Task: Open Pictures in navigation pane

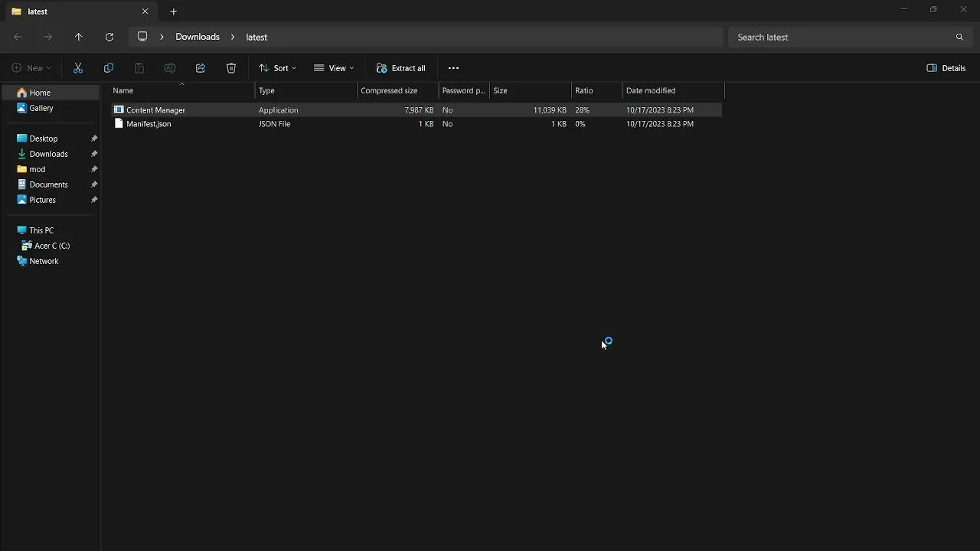Action: point(42,200)
